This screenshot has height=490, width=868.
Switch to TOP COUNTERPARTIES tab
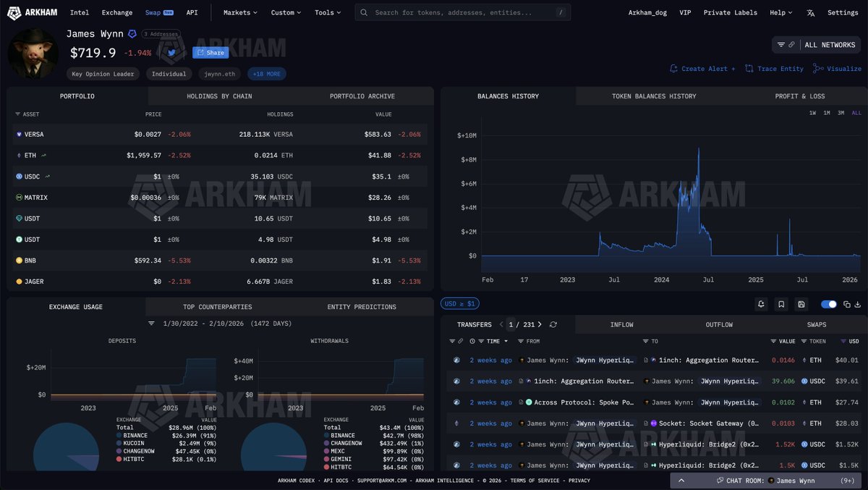tap(218, 307)
